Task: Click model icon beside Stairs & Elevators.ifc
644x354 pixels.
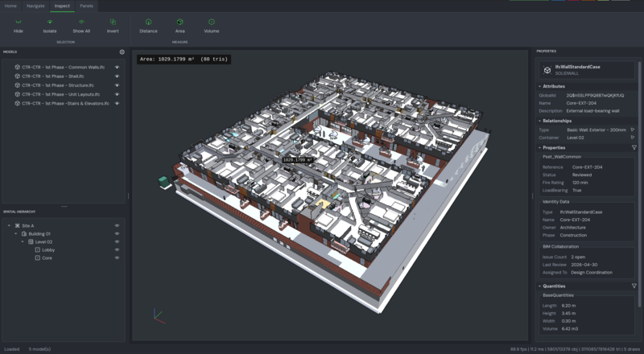Action: [17, 103]
